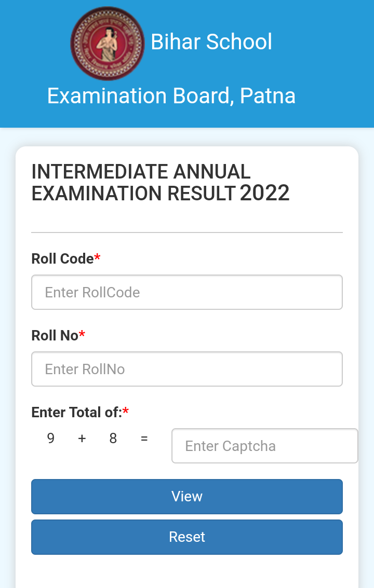The height and width of the screenshot is (588, 374).
Task: Click the equals sign in the captcha
Action: click(x=144, y=438)
